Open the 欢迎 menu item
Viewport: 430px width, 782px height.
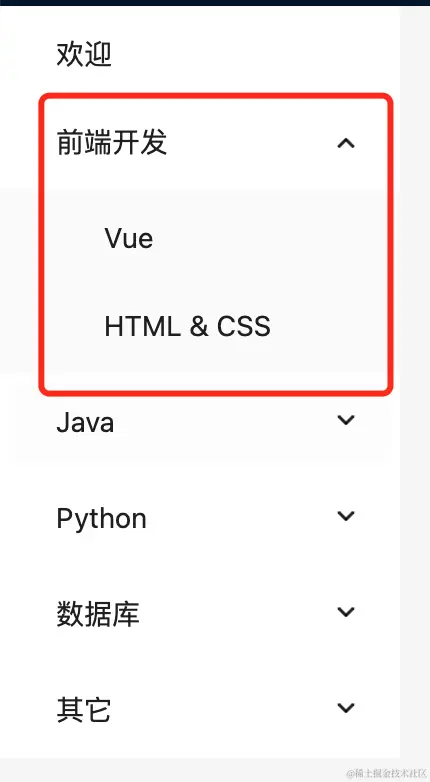pyautogui.click(x=84, y=54)
